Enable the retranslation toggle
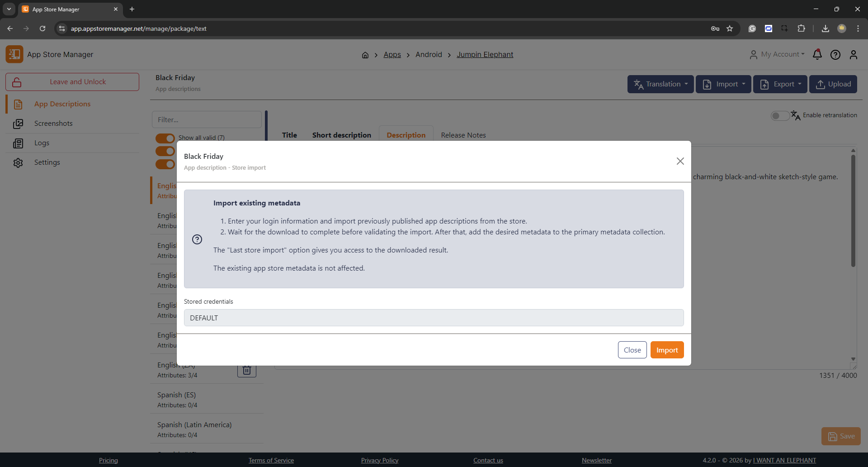The width and height of the screenshot is (868, 467). click(780, 116)
